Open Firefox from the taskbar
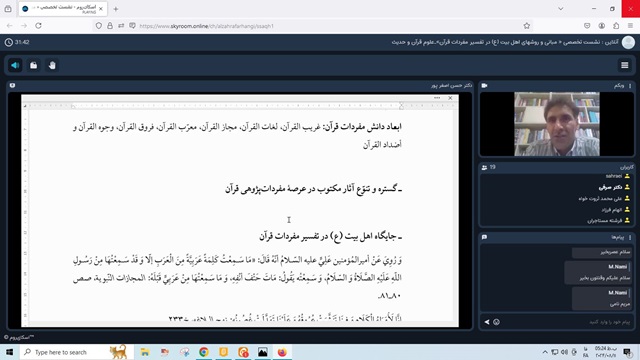Image resolution: width=640 pixels, height=360 pixels. (282, 352)
